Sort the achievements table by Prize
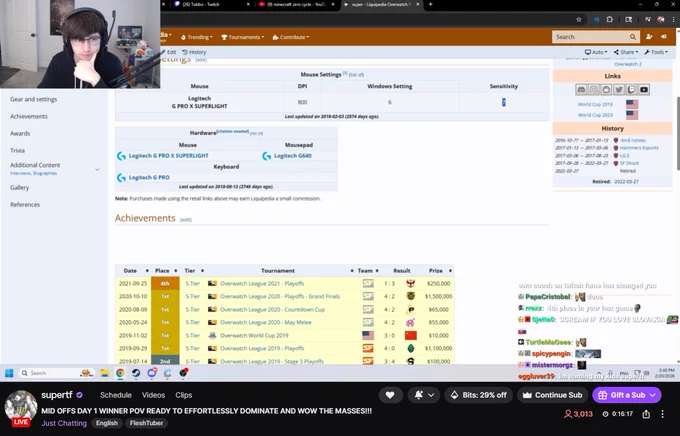Screen dimensions: 680x436 point(450,271)
